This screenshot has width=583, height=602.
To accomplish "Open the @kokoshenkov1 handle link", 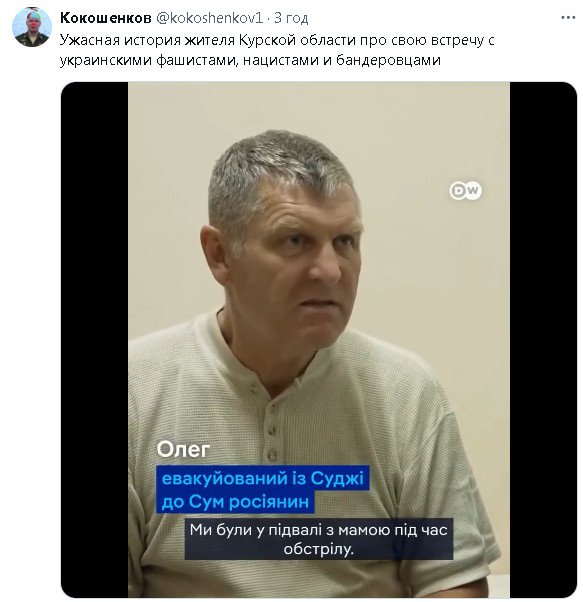I will (x=209, y=18).
